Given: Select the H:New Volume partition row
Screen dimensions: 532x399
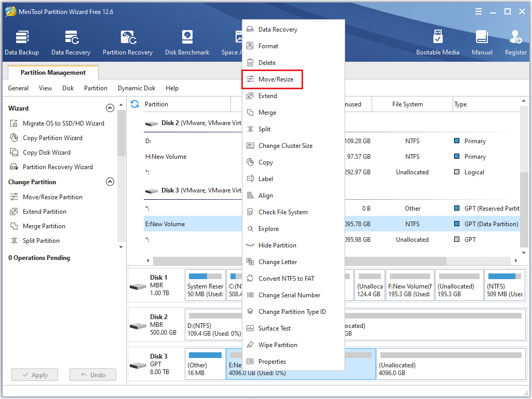Looking at the screenshot, I should [x=332, y=157].
